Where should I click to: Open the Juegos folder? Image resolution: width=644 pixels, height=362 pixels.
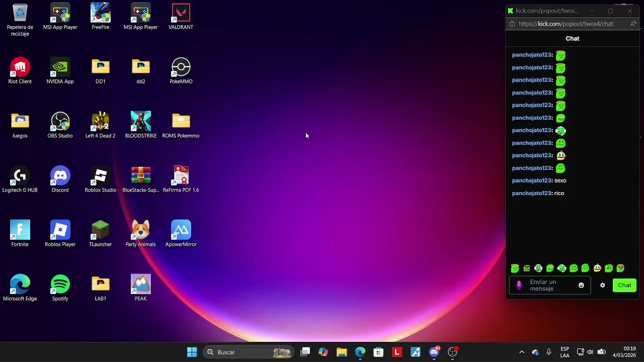20,125
